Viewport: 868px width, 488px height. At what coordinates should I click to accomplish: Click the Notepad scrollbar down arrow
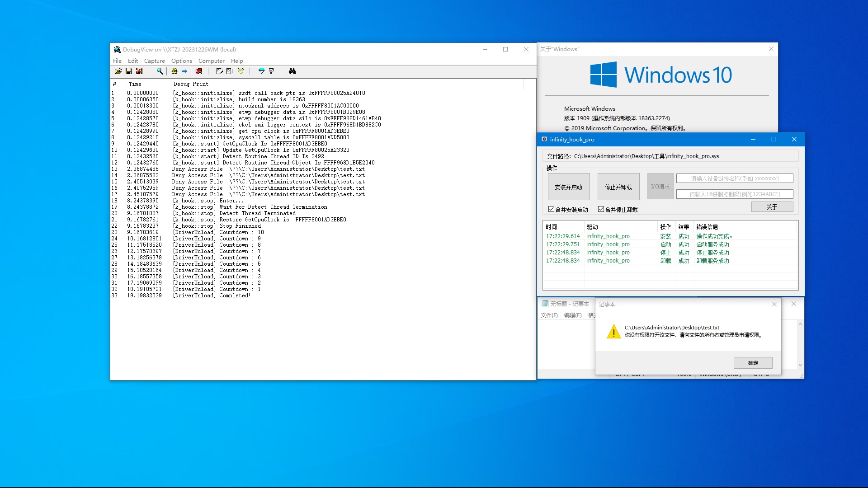pyautogui.click(x=800, y=365)
